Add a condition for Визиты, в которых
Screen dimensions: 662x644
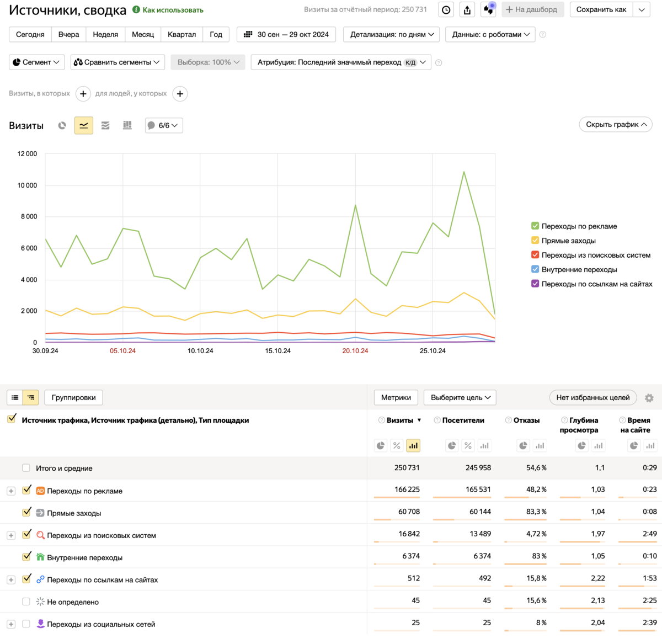point(83,94)
